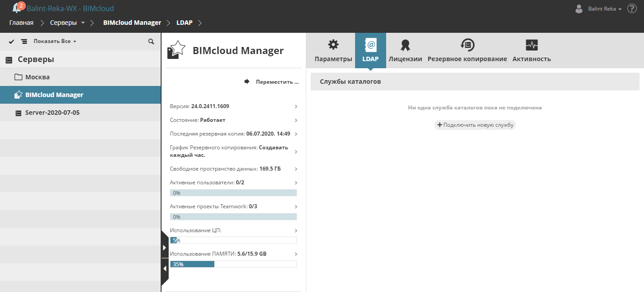The height and width of the screenshot is (292, 644).
Task: Open the Параметры gear tab
Action: 333,51
